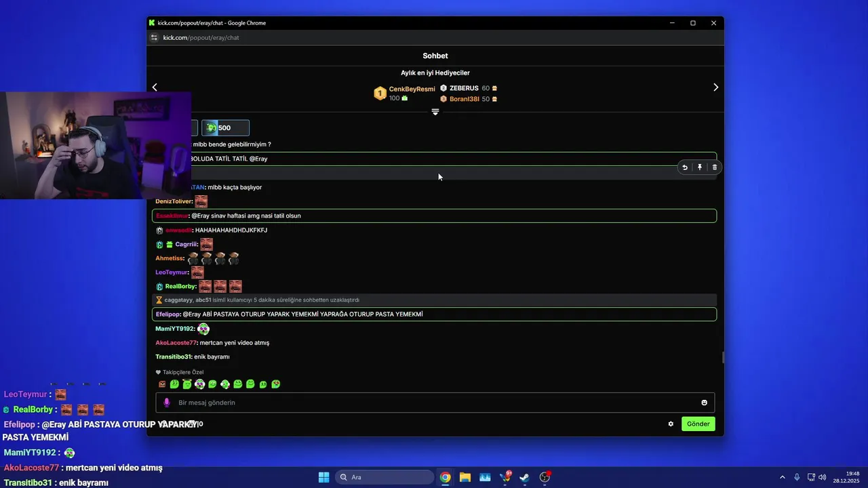Image resolution: width=868 pixels, height=488 pixels.
Task: Click the tray microphone icon
Action: [x=797, y=477]
